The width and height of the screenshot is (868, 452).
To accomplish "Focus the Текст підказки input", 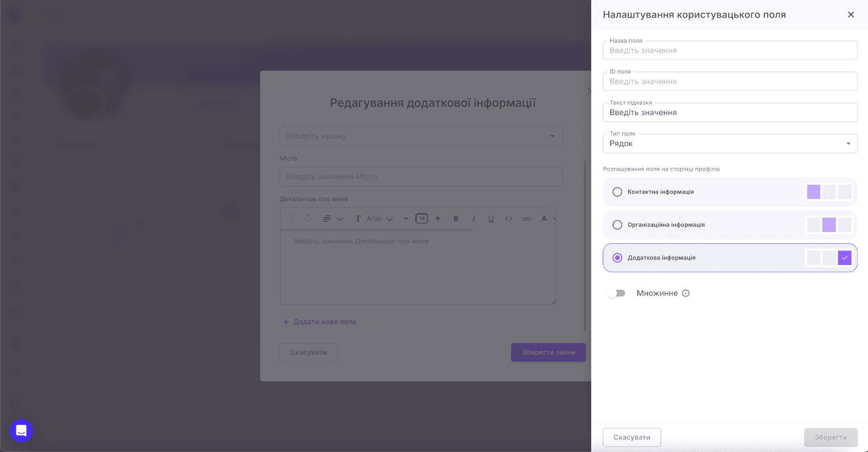I will [730, 112].
